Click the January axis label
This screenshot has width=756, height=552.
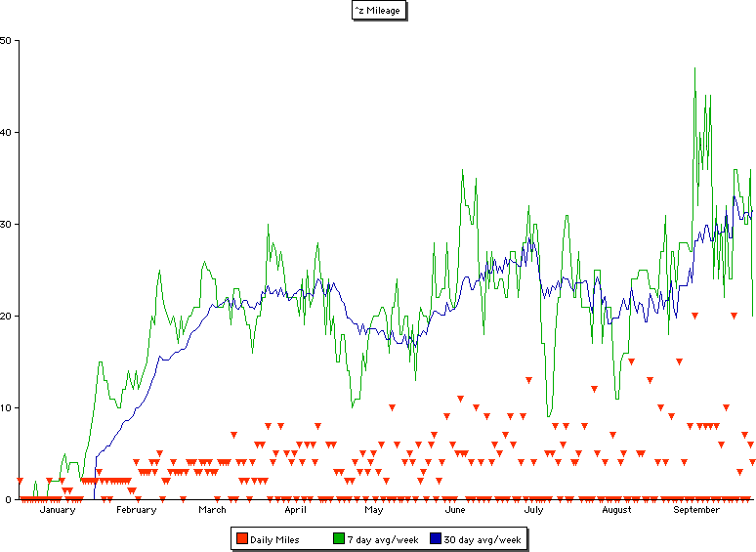click(x=58, y=510)
